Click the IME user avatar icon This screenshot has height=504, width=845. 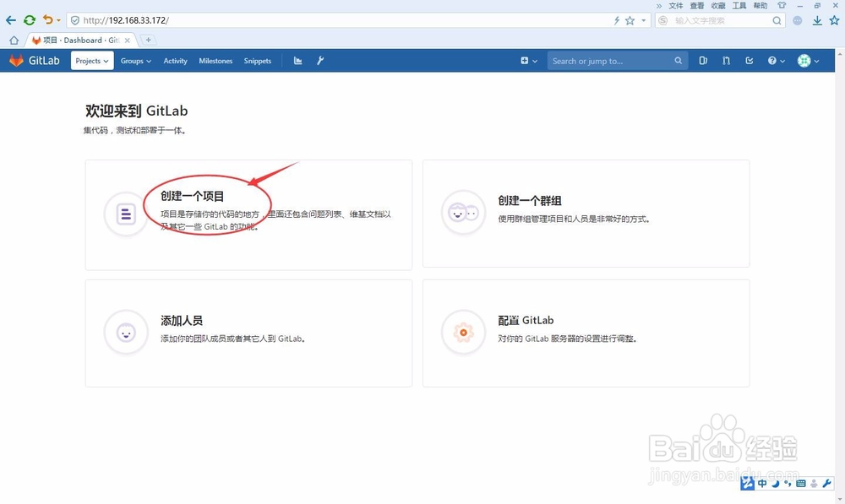(x=814, y=483)
